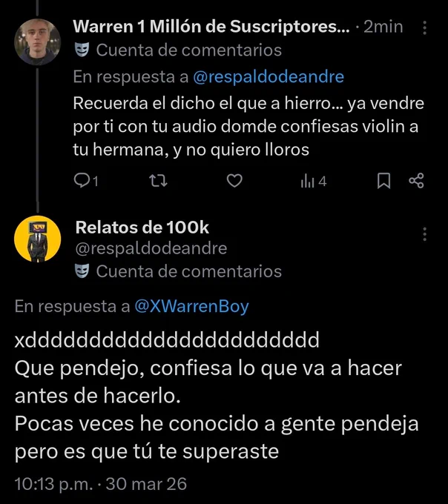Open the 2min timestamp on Warren's tweet
The width and height of the screenshot is (448, 504).
click(383, 27)
